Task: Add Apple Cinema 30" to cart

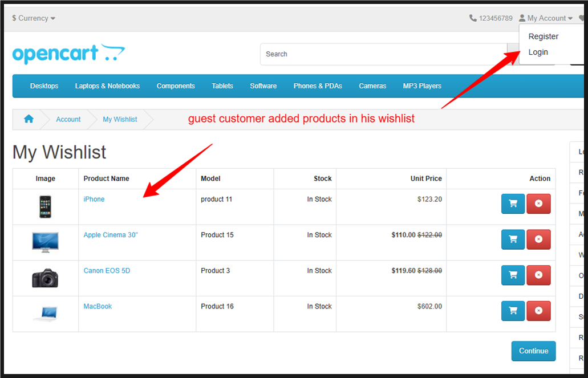Action: (x=513, y=239)
